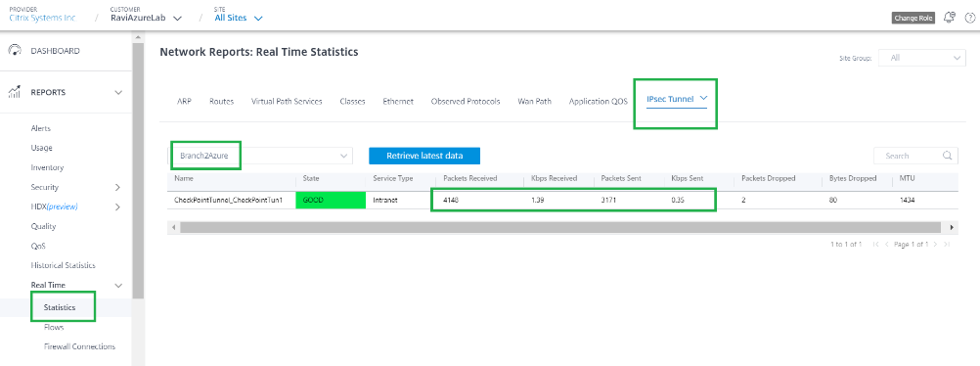Open the Branch2Azure site selector
The height and width of the screenshot is (366, 980).
(x=261, y=156)
